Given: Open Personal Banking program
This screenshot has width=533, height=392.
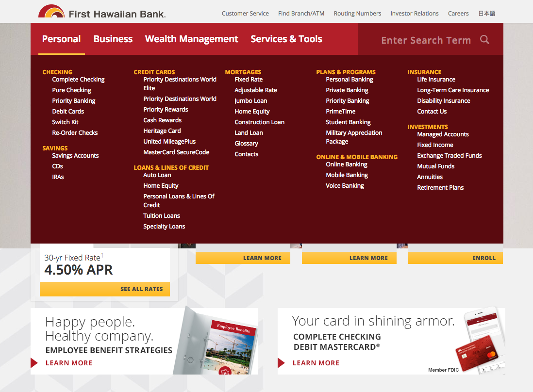Looking at the screenshot, I should pyautogui.click(x=349, y=80).
